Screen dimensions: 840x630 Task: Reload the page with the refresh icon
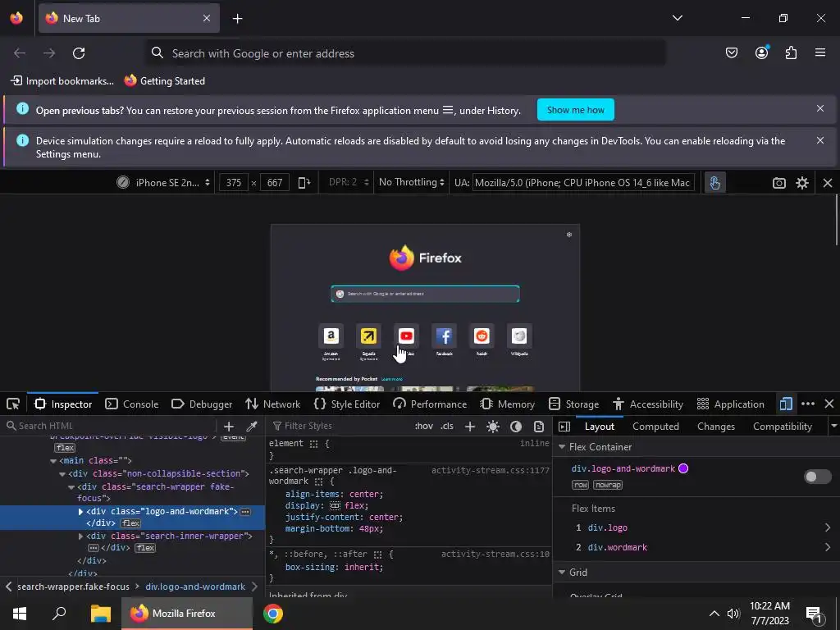point(79,53)
